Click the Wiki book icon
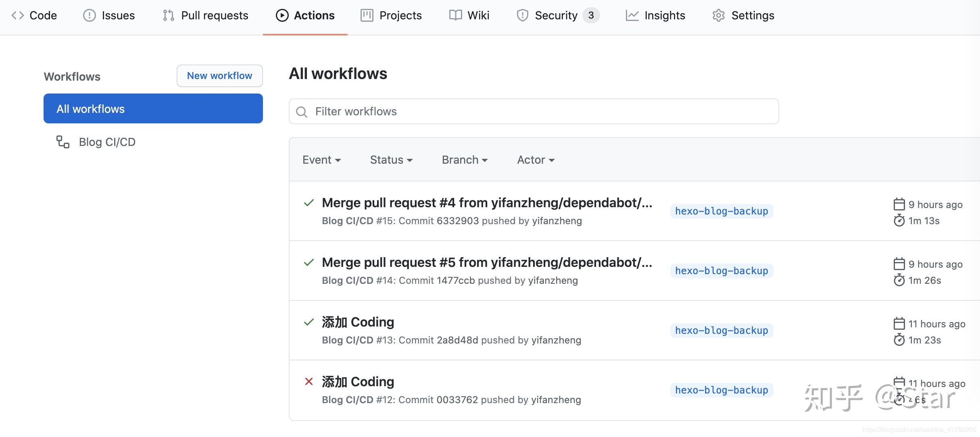The height and width of the screenshot is (437, 980). tap(455, 15)
